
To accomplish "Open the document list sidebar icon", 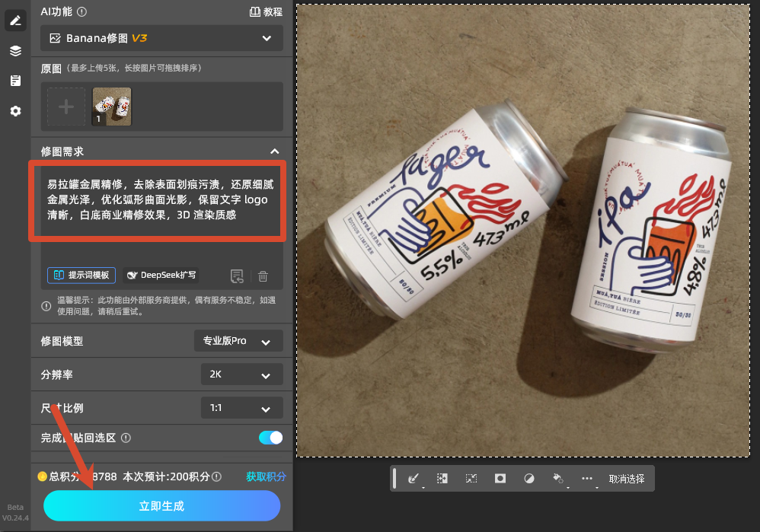I will 15,81.
